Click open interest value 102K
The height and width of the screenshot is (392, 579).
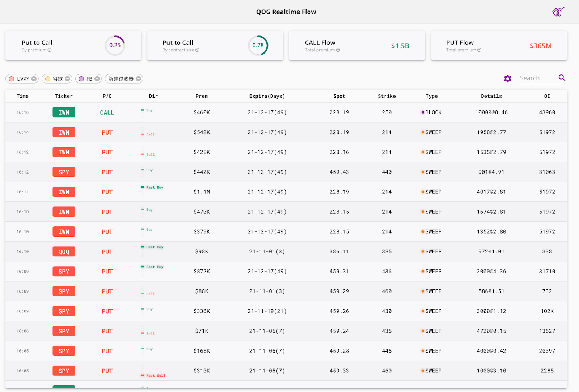tap(547, 311)
